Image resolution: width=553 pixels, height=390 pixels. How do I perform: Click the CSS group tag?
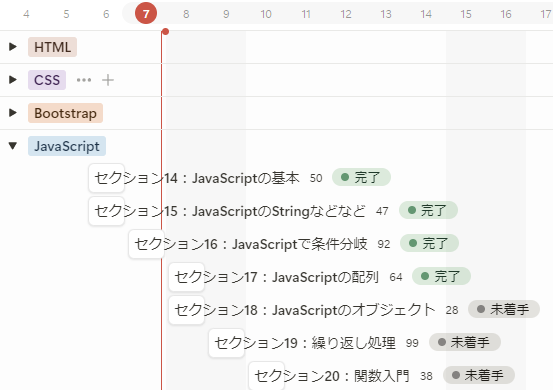coord(47,80)
